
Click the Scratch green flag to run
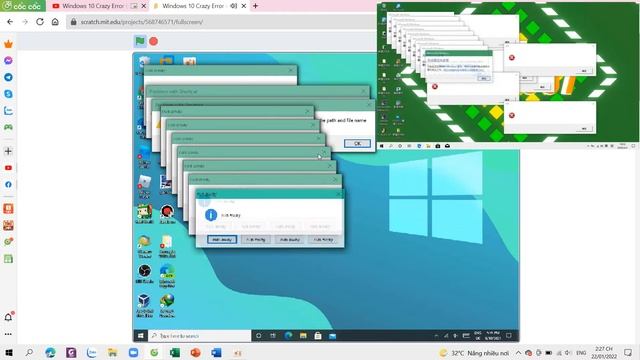[140, 41]
